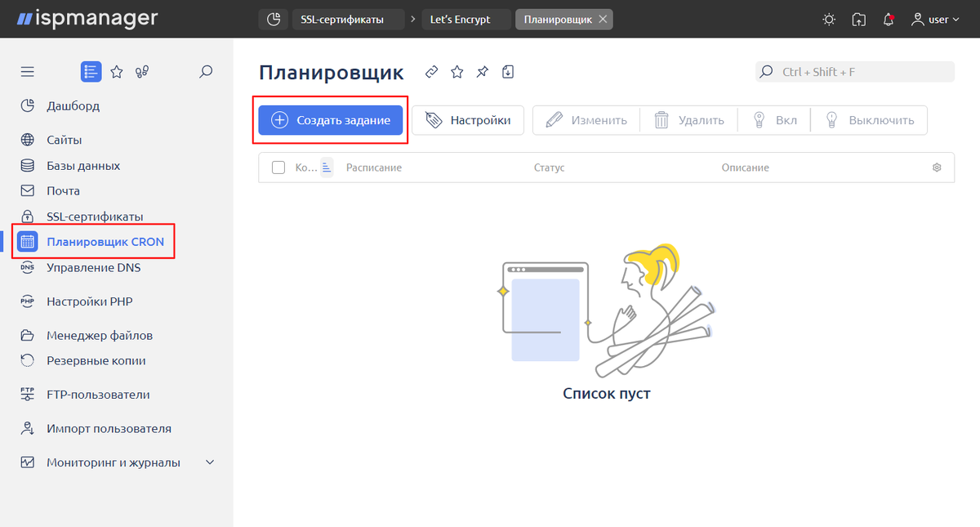
Task: Click the Ctrl+Shift+F search field
Action: 855,72
